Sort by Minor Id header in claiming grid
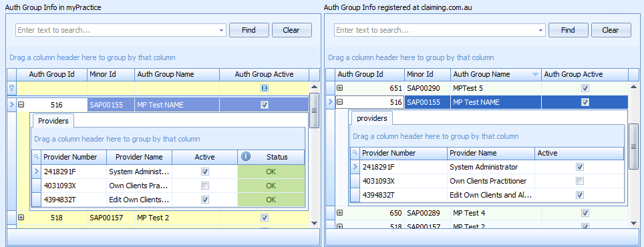The height and width of the screenshot is (247, 644). [428, 75]
